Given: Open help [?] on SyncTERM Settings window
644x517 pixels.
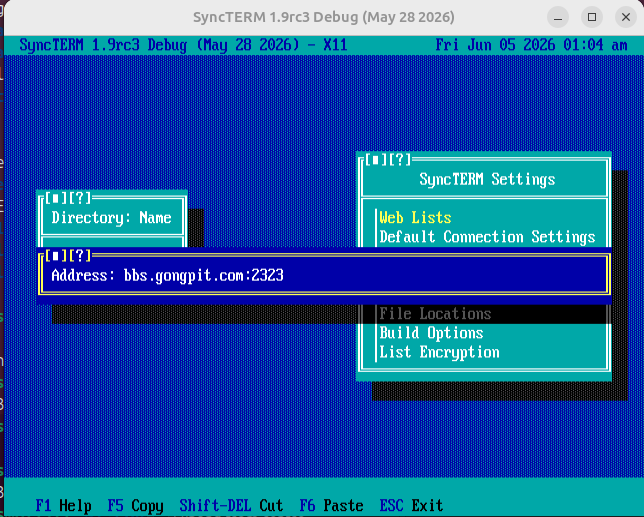Looking at the screenshot, I should 400,160.
